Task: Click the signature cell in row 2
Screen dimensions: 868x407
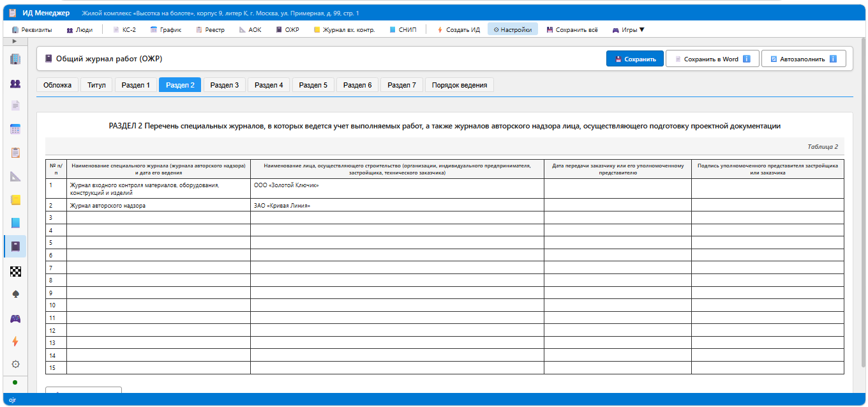Action: coord(767,206)
